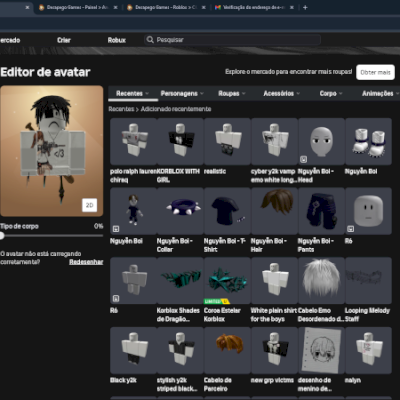The image size is (400, 400).
Task: Equip the Nguyễn Boi - Hair item
Action: coord(274,211)
